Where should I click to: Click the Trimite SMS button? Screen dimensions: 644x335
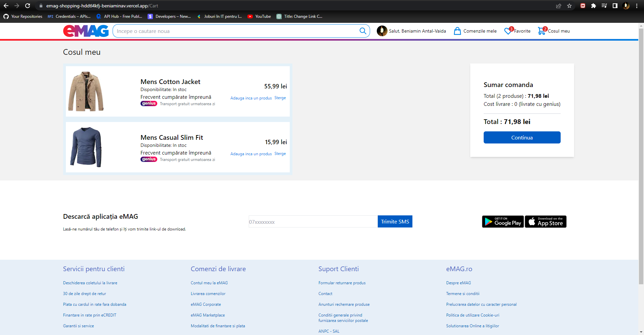coord(395,221)
